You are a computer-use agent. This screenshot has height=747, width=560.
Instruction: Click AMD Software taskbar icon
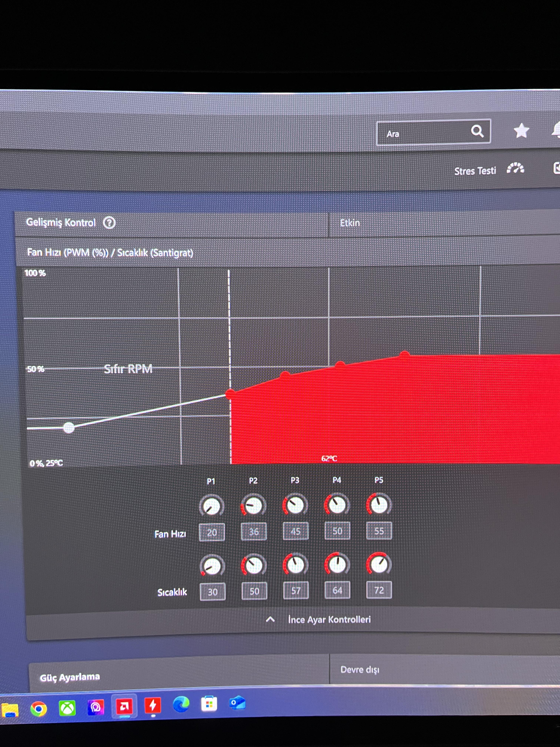(124, 706)
